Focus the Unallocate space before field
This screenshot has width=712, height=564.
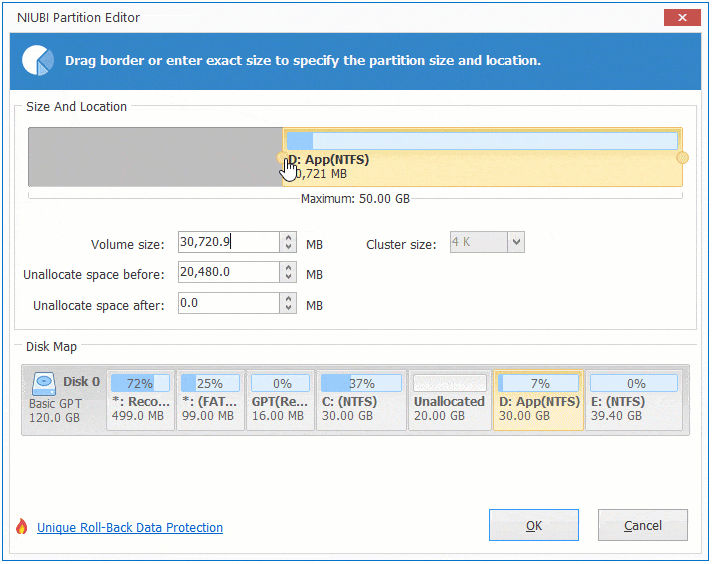(227, 273)
